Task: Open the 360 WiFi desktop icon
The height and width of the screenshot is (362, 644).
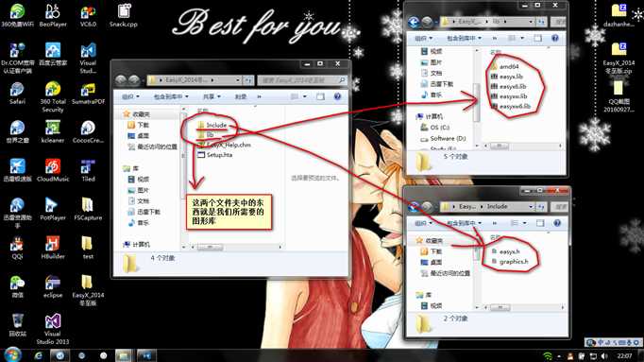Action: [17, 16]
